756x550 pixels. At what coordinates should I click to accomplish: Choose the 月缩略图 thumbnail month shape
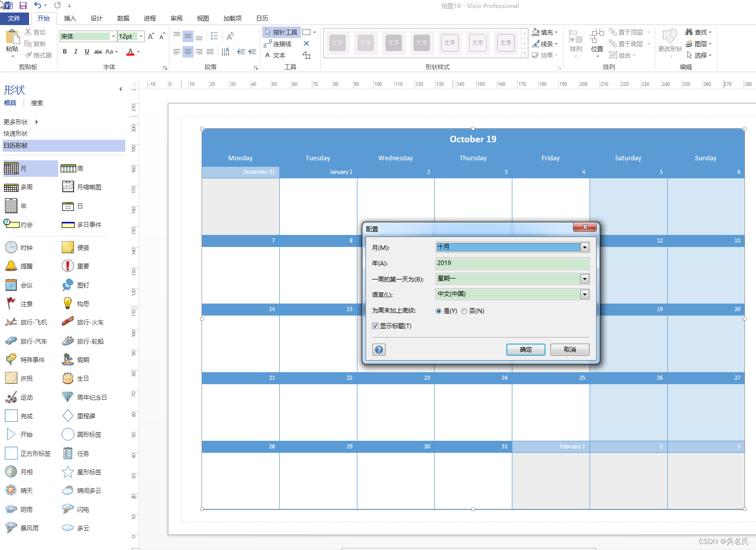(82, 187)
